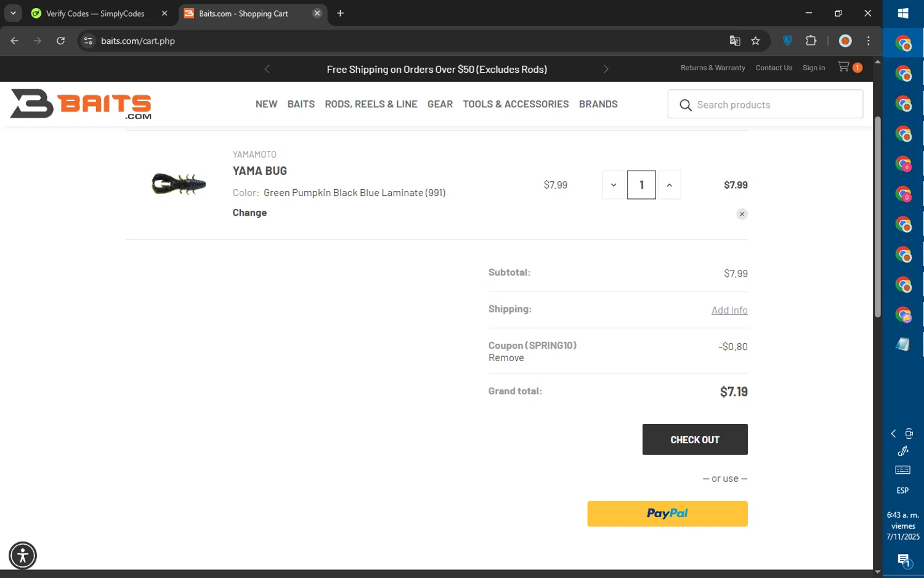This screenshot has width=924, height=578.
Task: Go forward in browser history
Action: point(38,41)
